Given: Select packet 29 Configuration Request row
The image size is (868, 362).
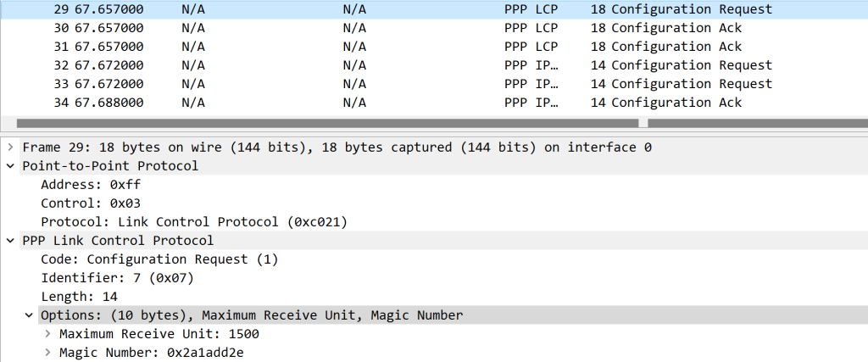Looking at the screenshot, I should point(424,9).
